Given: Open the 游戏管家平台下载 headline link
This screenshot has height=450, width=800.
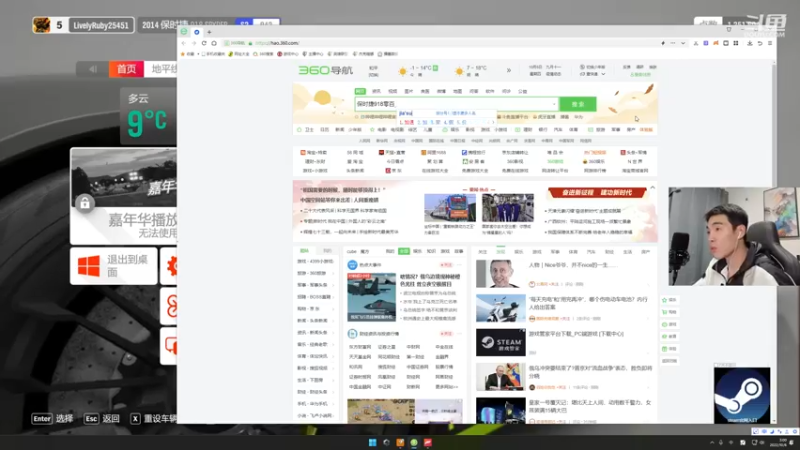Looking at the screenshot, I should point(576,334).
